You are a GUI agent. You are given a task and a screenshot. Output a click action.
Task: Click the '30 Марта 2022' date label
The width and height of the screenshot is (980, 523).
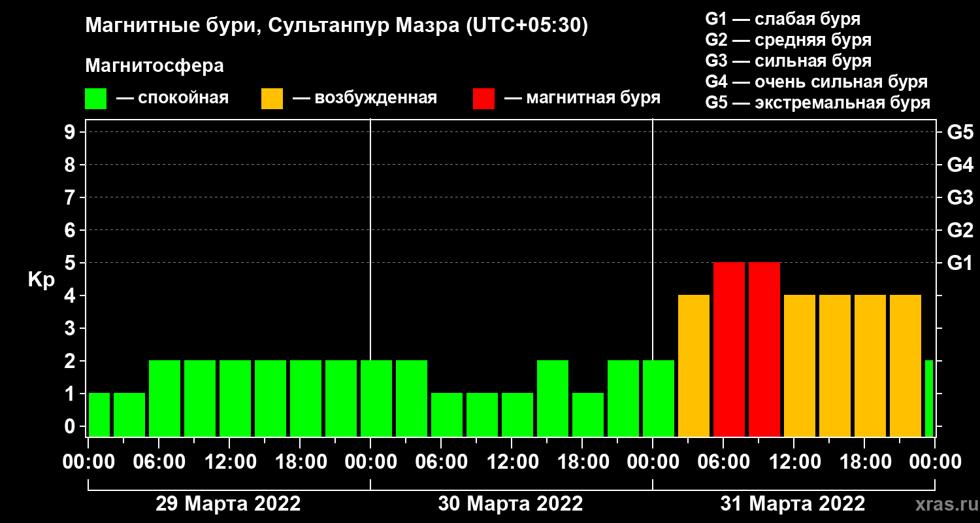tap(510, 504)
